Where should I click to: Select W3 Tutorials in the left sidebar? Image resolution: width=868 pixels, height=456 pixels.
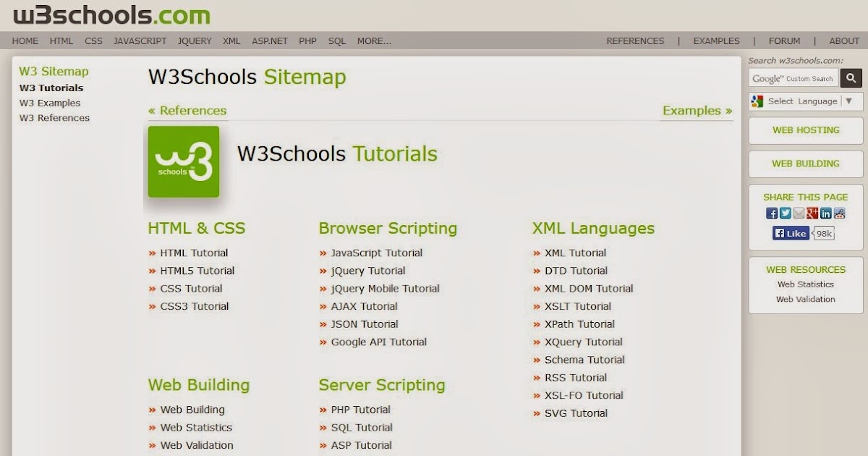[51, 88]
